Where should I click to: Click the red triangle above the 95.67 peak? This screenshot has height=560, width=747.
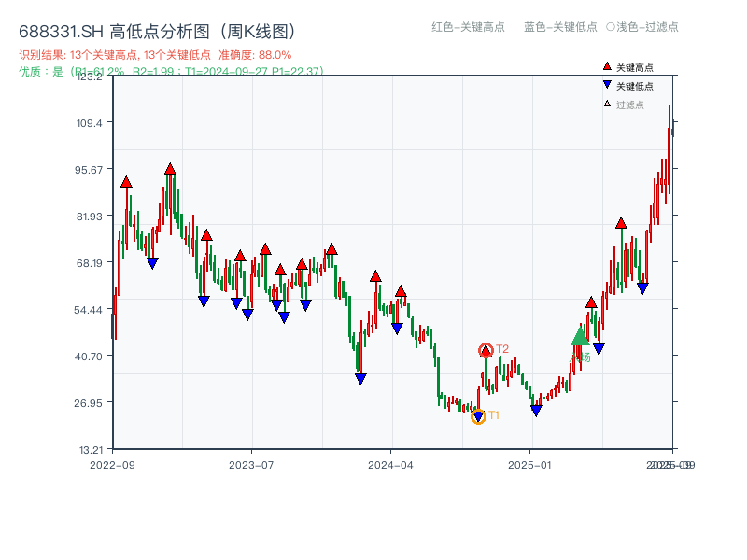(x=169, y=169)
